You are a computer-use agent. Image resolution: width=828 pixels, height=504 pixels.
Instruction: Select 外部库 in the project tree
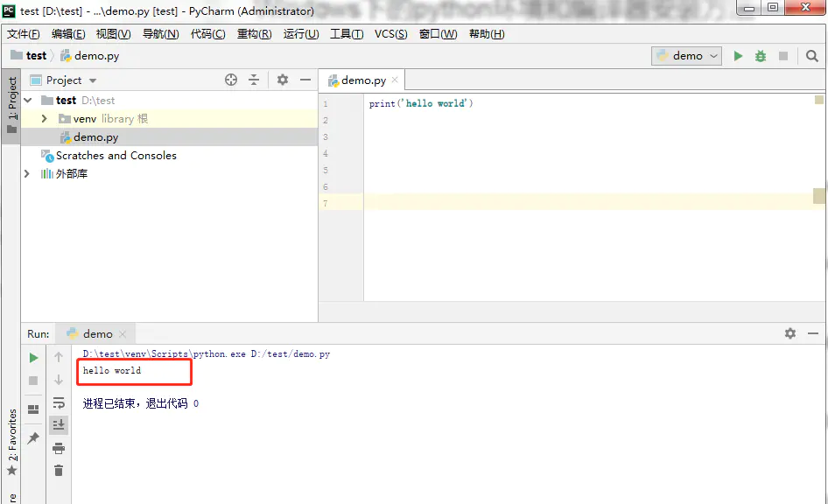[x=71, y=173]
